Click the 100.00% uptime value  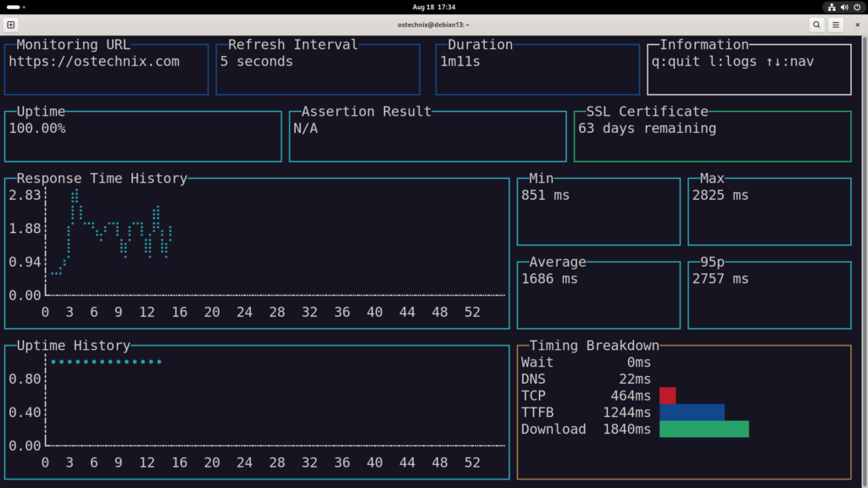pyautogui.click(x=37, y=129)
